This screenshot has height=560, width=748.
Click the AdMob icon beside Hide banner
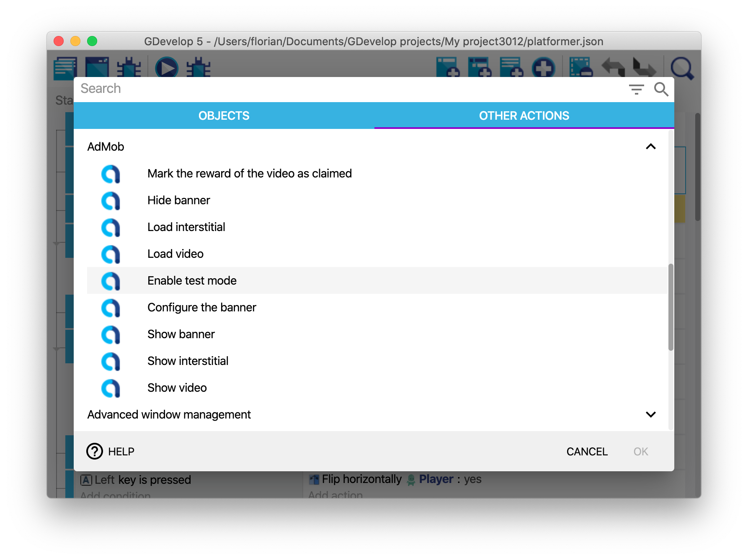[111, 200]
